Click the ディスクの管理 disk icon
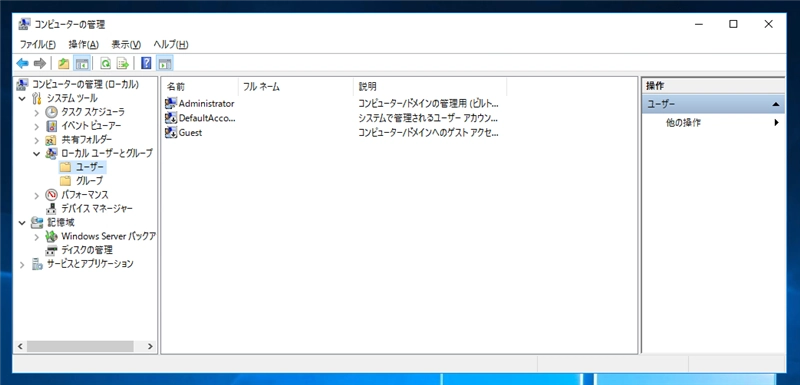Viewport: 800px width, 385px height. [x=52, y=250]
